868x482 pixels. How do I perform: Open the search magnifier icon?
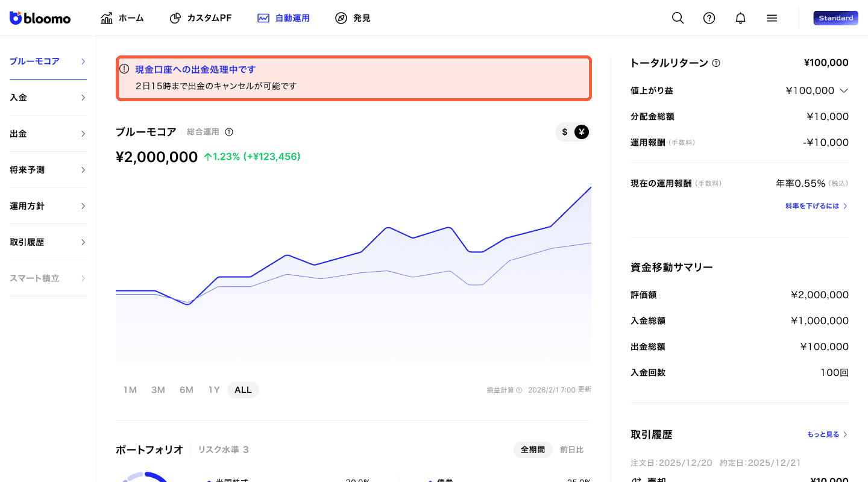click(x=678, y=18)
